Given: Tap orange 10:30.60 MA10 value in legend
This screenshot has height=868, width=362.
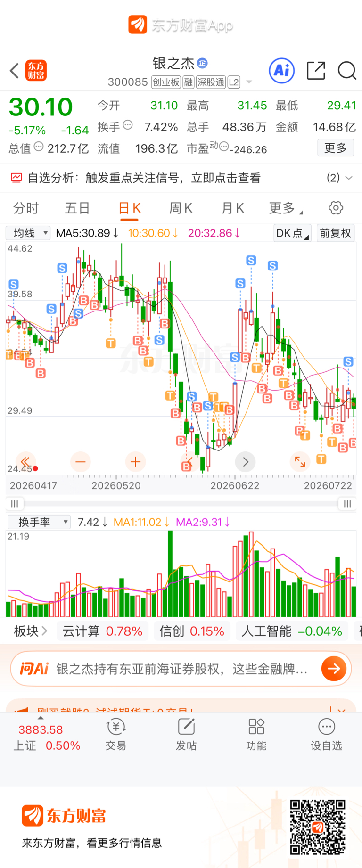Looking at the screenshot, I should click(x=153, y=233).
